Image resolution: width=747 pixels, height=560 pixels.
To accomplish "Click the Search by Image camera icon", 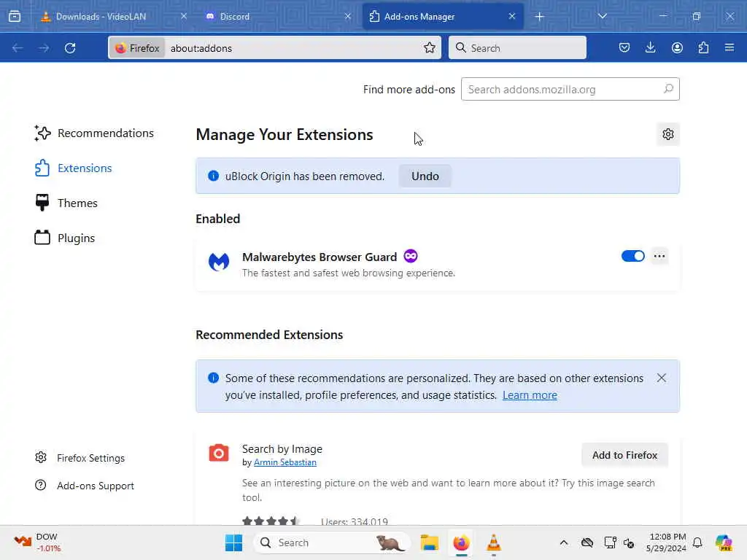I will (219, 453).
